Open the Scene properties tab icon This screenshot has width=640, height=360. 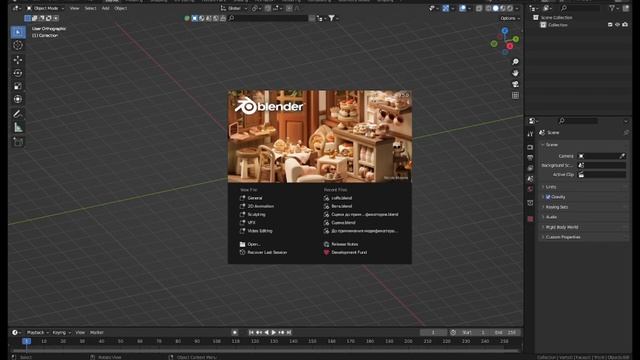coord(530,179)
